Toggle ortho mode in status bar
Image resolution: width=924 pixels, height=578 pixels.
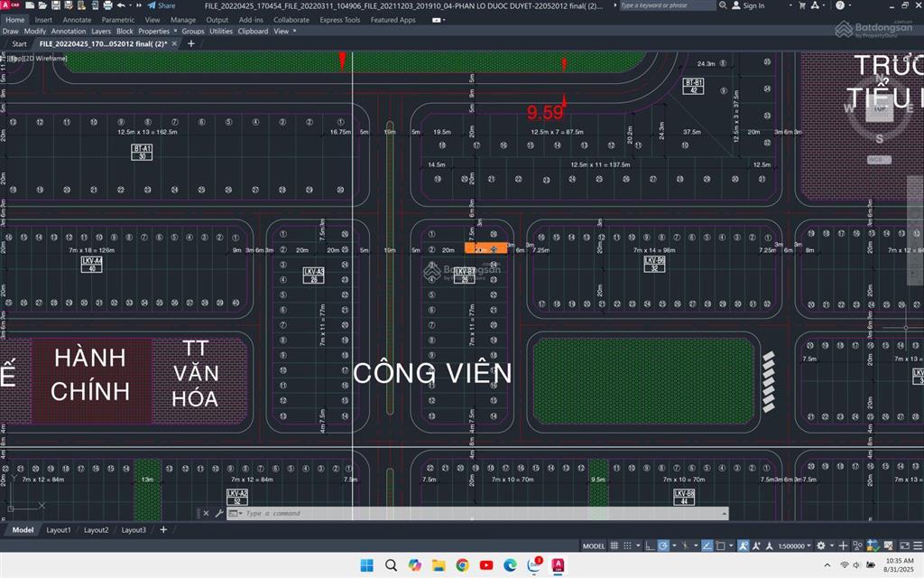click(x=650, y=546)
